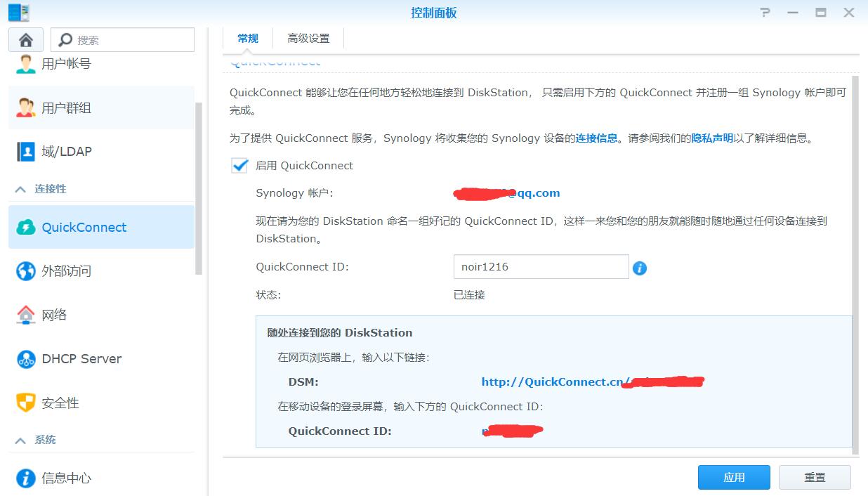This screenshot has width=868, height=496.
Task: Click the Control Panel app icon in title bar
Action: click(18, 13)
